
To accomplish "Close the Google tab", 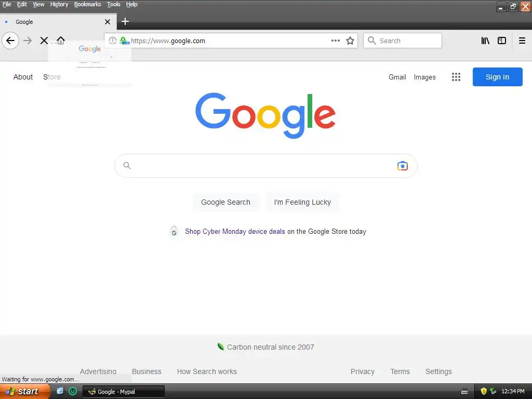I will (x=108, y=22).
